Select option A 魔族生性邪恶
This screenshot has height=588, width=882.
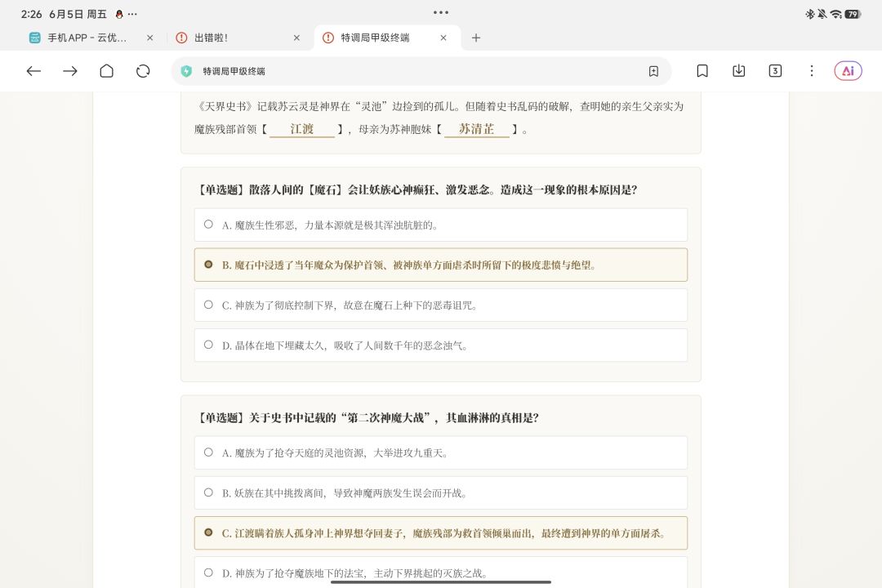click(440, 225)
